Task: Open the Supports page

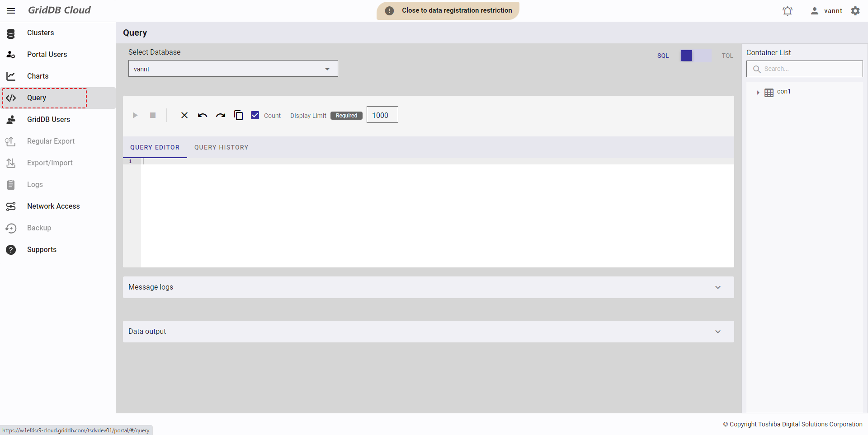Action: [42, 249]
